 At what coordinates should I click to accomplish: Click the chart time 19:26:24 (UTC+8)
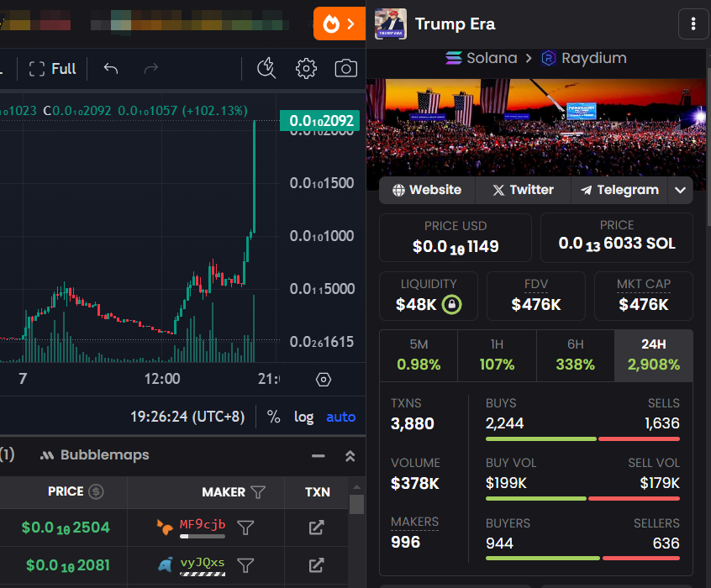tap(187, 417)
